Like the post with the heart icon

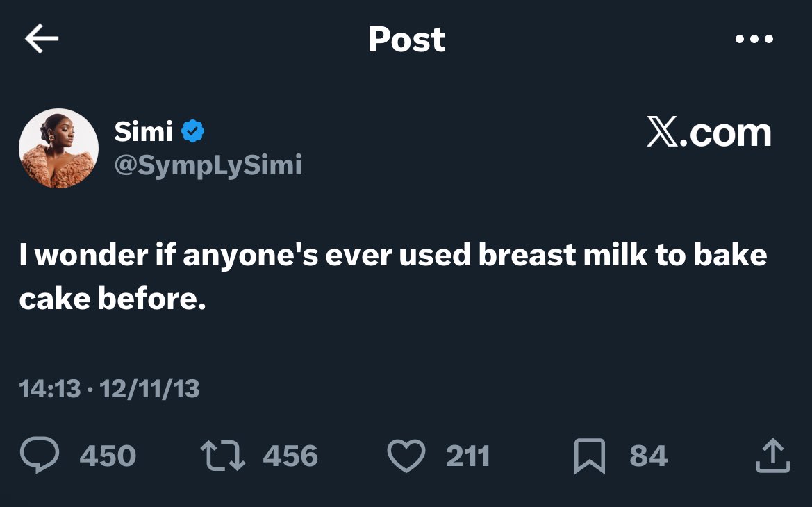pos(406,456)
